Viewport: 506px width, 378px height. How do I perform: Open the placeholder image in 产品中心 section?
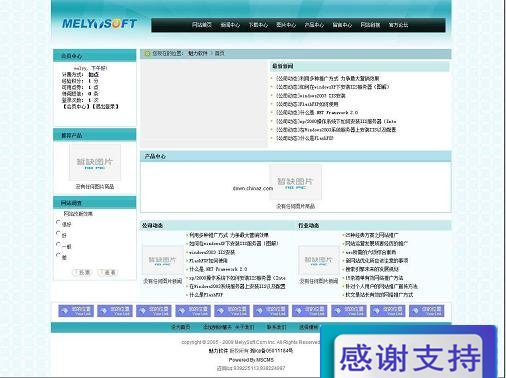point(296,182)
